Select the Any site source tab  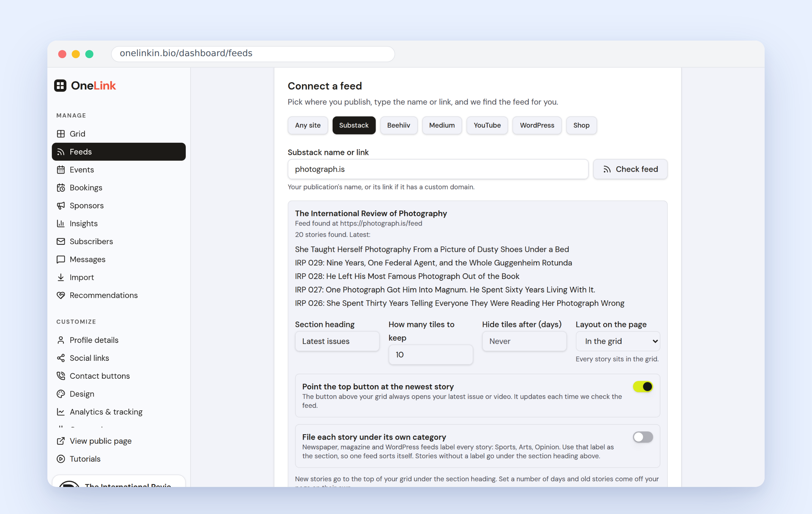tap(308, 125)
